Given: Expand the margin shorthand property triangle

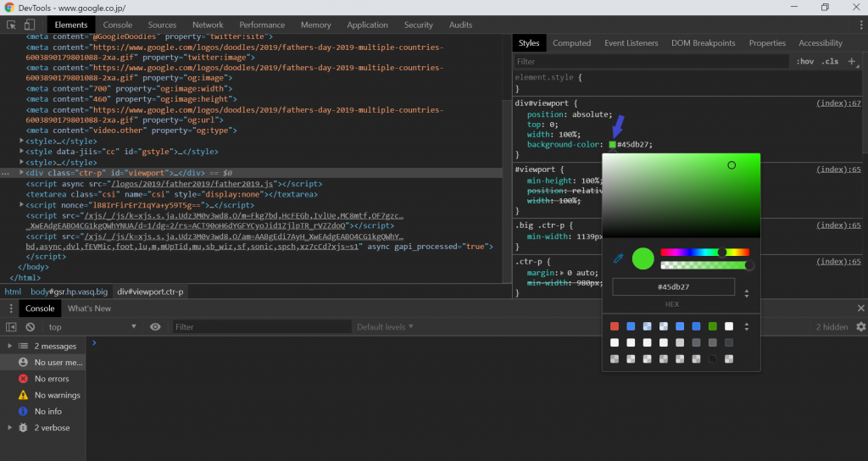Looking at the screenshot, I should coord(563,273).
